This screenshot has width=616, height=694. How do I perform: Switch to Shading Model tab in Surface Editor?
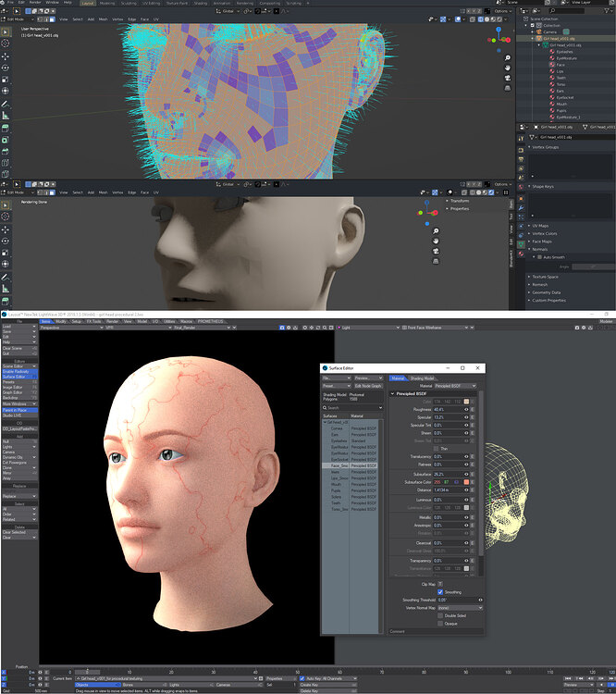[422, 378]
